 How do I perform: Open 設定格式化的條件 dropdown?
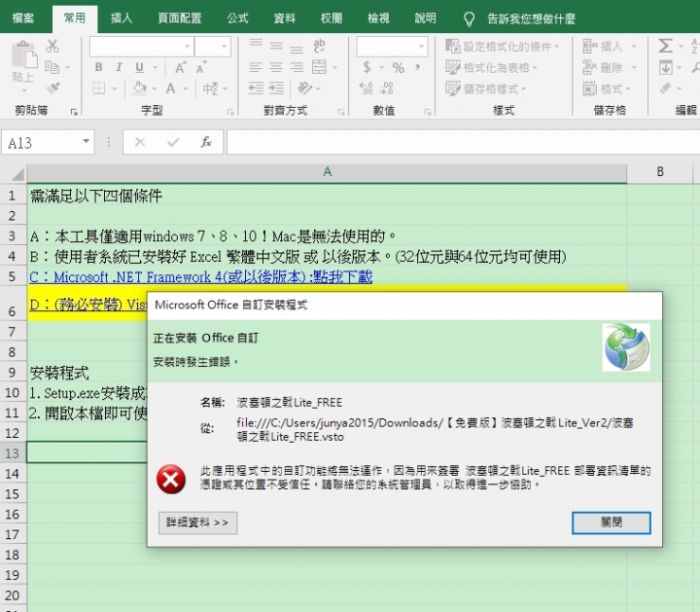503,46
